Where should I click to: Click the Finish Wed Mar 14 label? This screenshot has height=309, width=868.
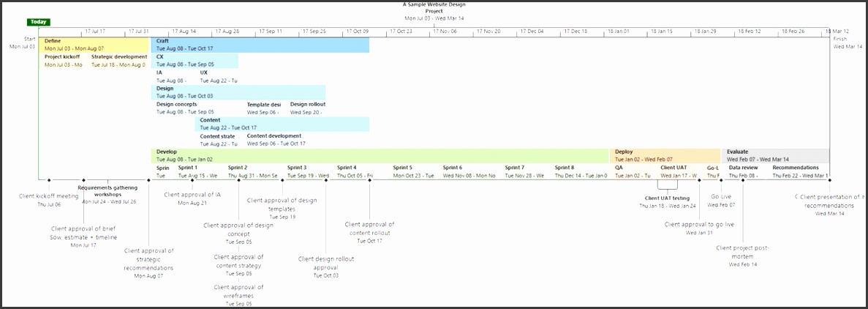pyautogui.click(x=848, y=42)
